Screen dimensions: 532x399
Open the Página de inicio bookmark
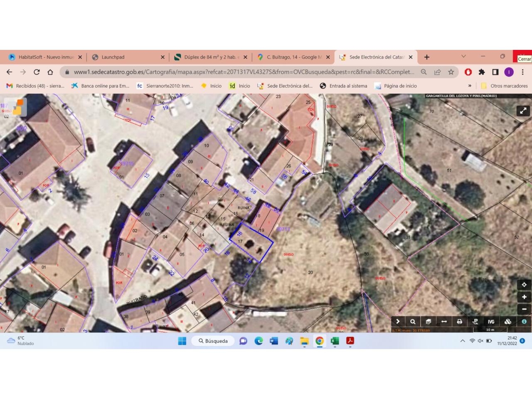click(396, 86)
